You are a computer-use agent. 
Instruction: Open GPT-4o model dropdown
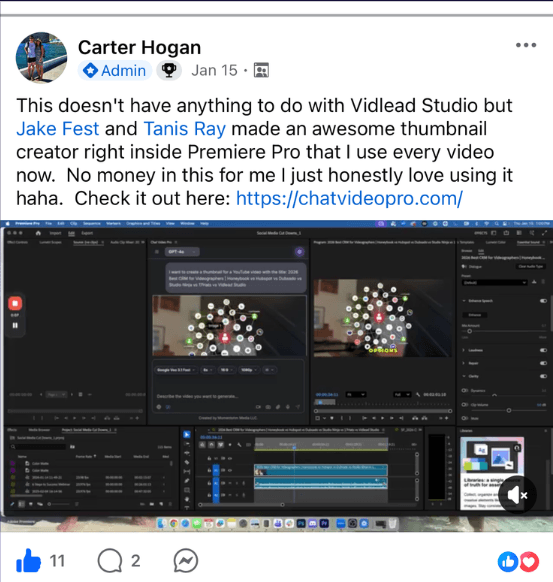point(182,252)
